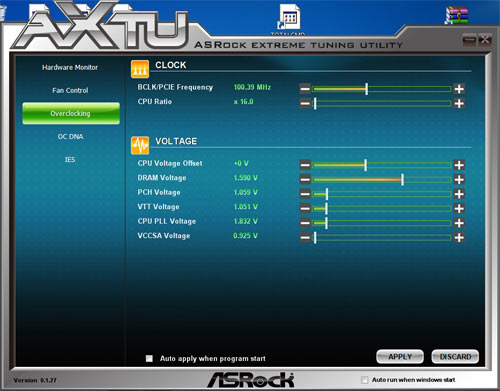Click the VOLTAGE section waveform icon
Image resolution: width=500 pixels, height=391 pixels.
coord(140,145)
